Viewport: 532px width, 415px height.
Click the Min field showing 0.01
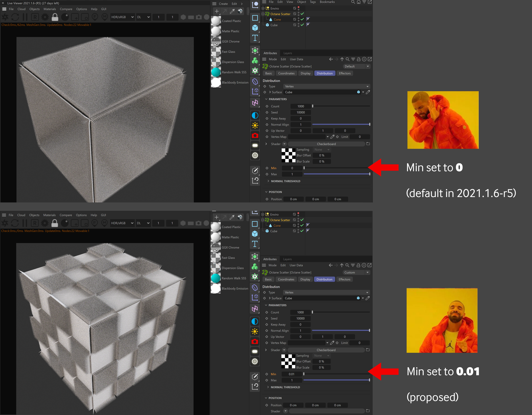point(292,374)
